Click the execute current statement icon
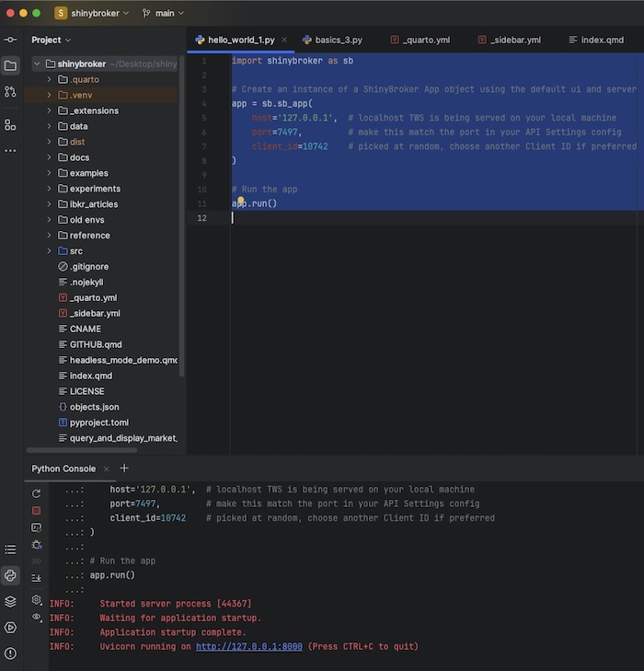Image resolution: width=644 pixels, height=671 pixels. tap(37, 527)
